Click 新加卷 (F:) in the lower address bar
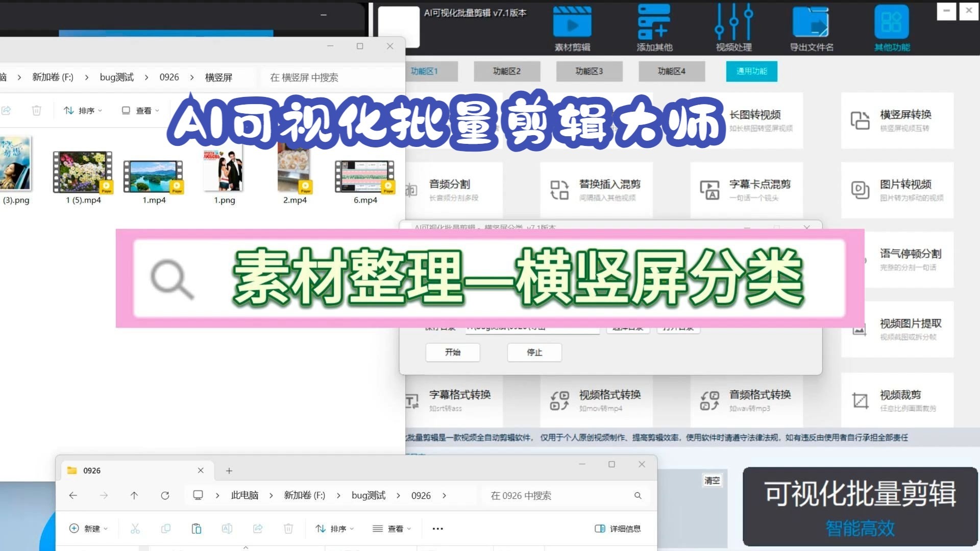Image resolution: width=980 pixels, height=551 pixels. click(305, 495)
